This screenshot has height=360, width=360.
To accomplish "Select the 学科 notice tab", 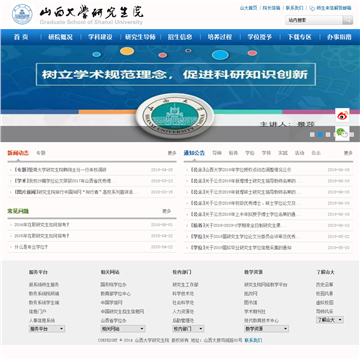I will click(x=266, y=153).
